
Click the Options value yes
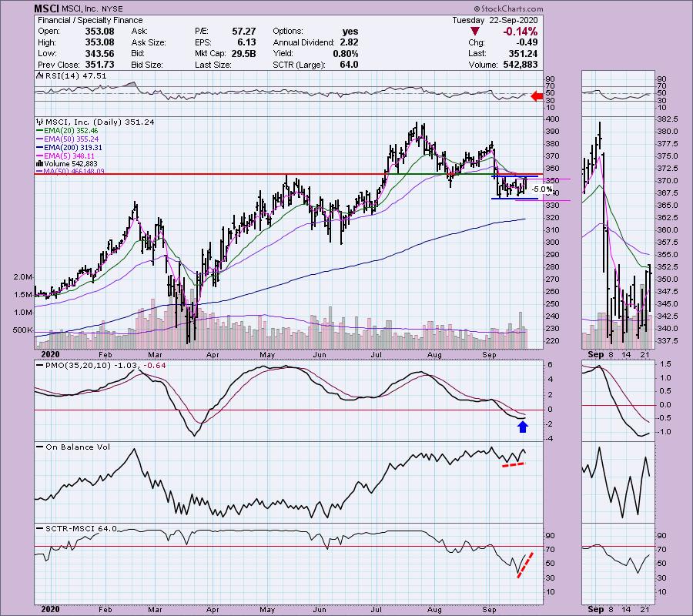(x=350, y=32)
